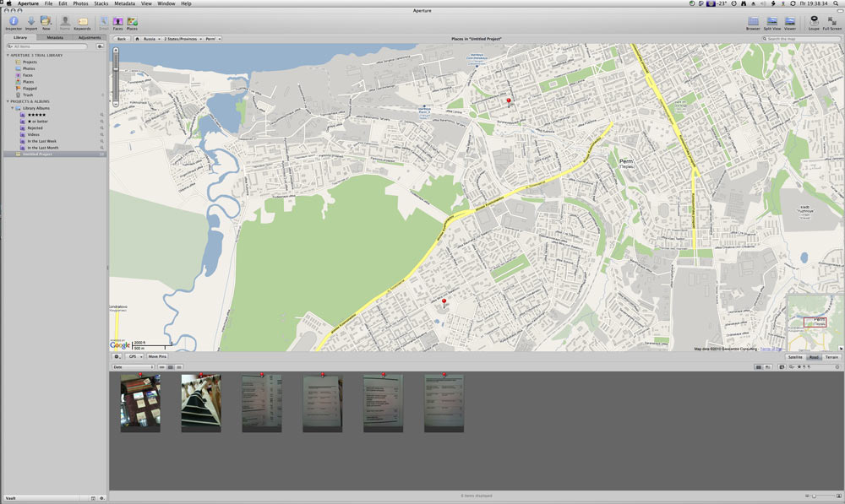Select Places in the library sidebar

pyautogui.click(x=28, y=82)
